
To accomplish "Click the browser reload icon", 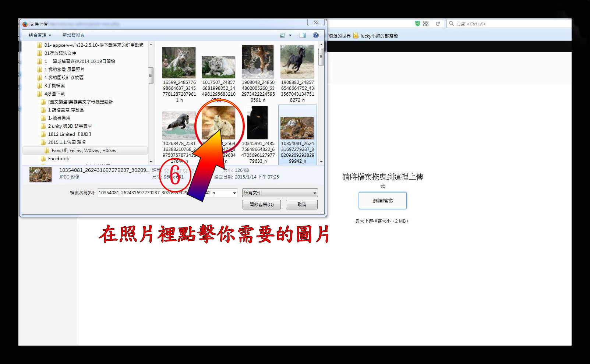I will point(438,24).
